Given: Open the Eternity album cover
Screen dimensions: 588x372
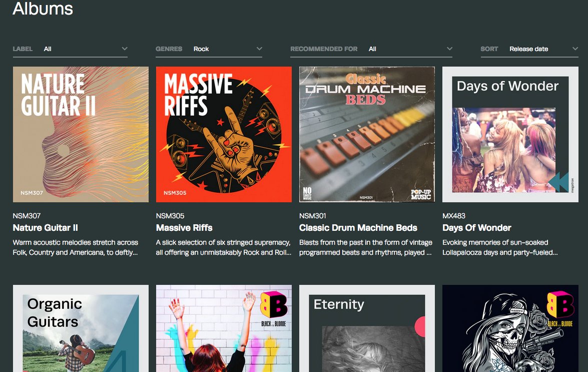Looking at the screenshot, I should 367,328.
